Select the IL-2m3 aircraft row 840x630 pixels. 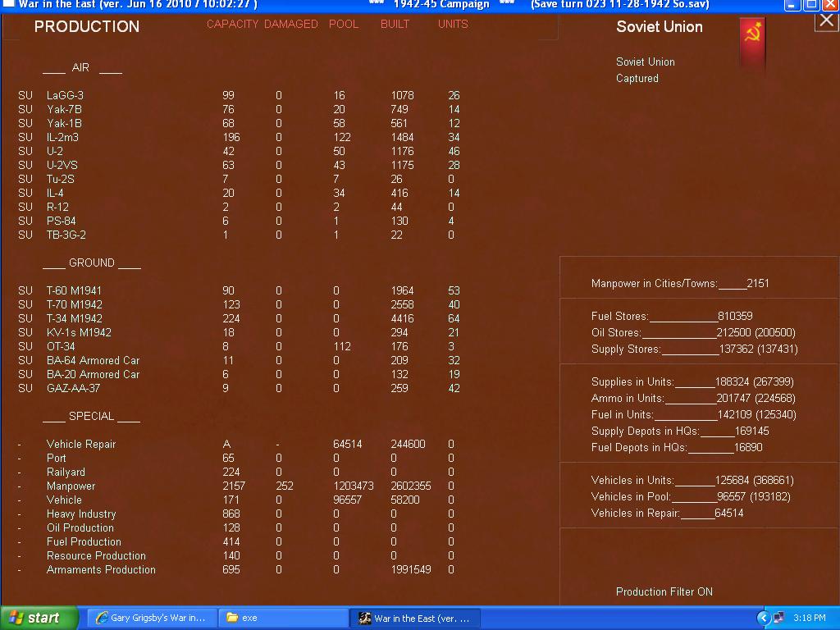239,137
